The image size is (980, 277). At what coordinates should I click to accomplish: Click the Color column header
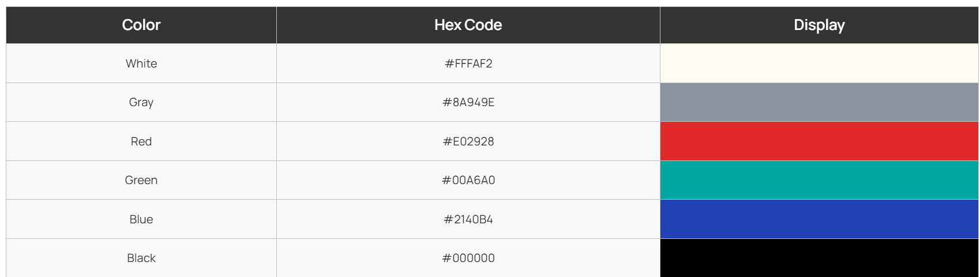[141, 25]
